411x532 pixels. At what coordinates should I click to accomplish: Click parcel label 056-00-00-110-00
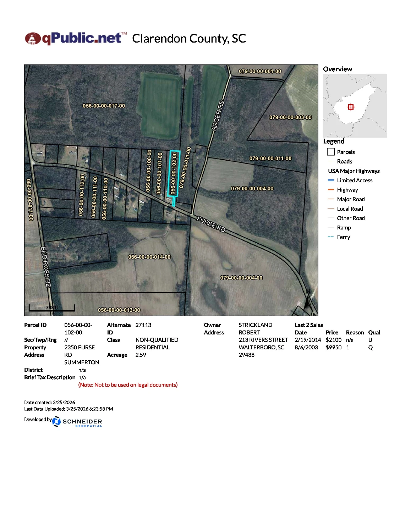(105, 199)
